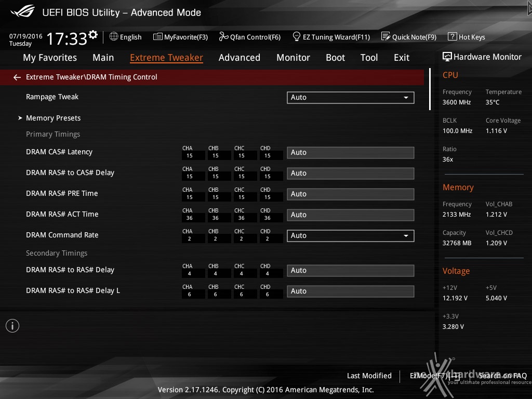View Last Modified settings

tap(369, 376)
